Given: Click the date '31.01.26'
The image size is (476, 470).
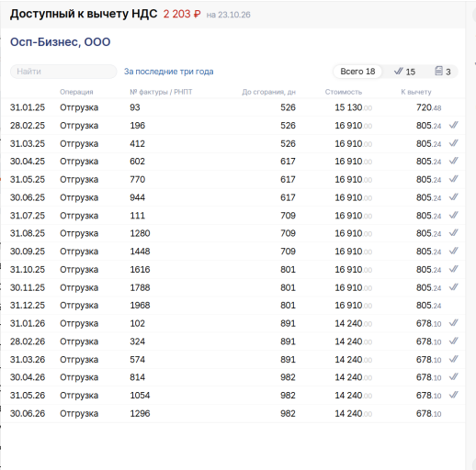Looking at the screenshot, I should coord(28,323).
